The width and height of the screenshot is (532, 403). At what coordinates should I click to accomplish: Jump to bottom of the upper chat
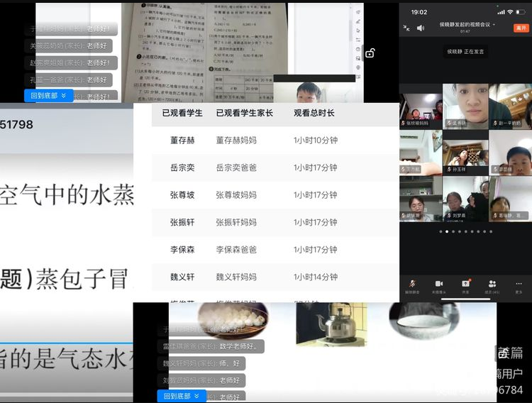pos(48,95)
